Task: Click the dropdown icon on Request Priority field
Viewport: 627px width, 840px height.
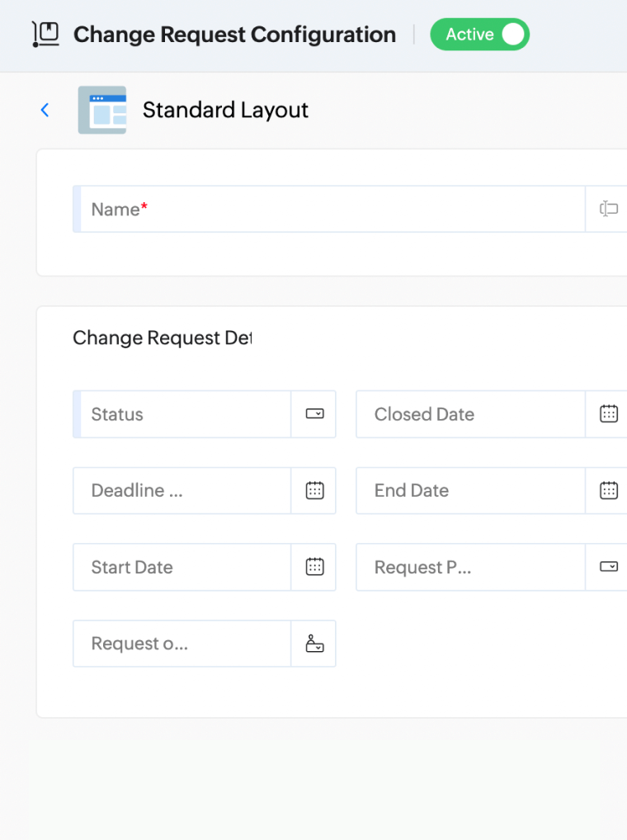Action: point(608,567)
